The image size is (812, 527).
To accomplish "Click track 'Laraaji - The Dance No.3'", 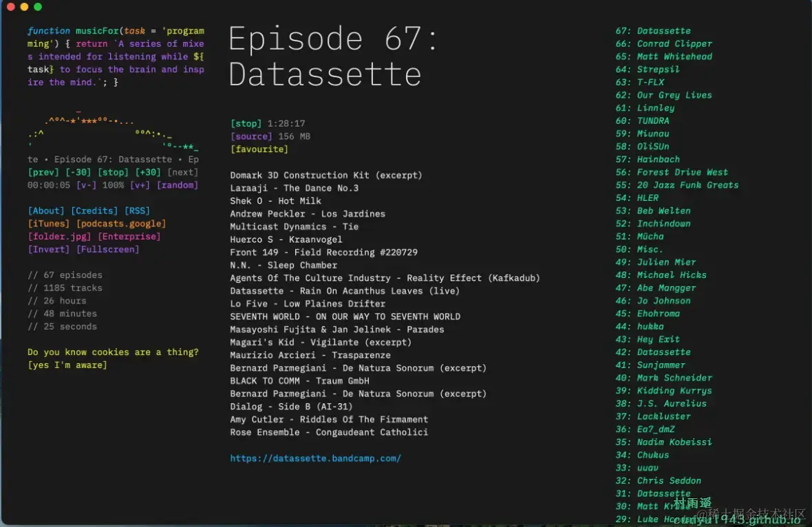I will point(294,188).
